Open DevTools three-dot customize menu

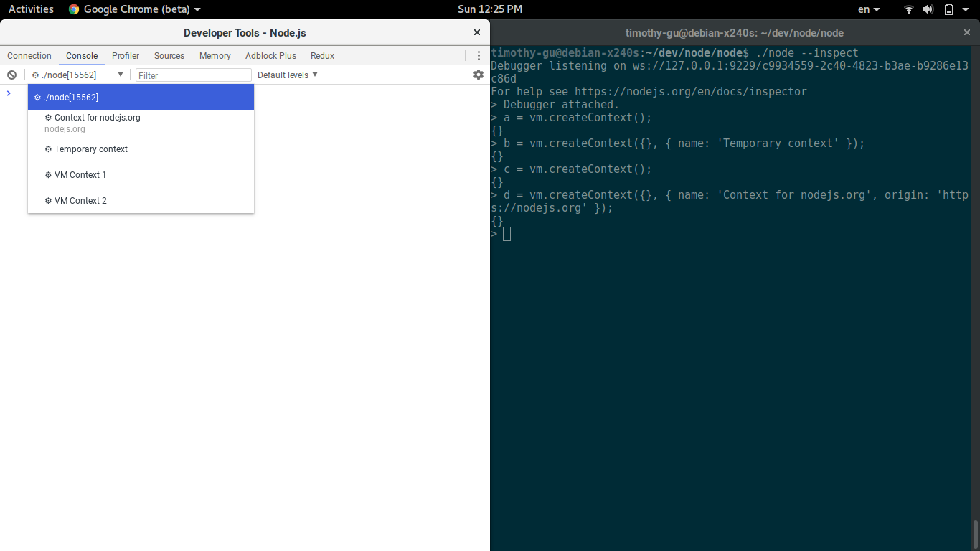point(479,55)
